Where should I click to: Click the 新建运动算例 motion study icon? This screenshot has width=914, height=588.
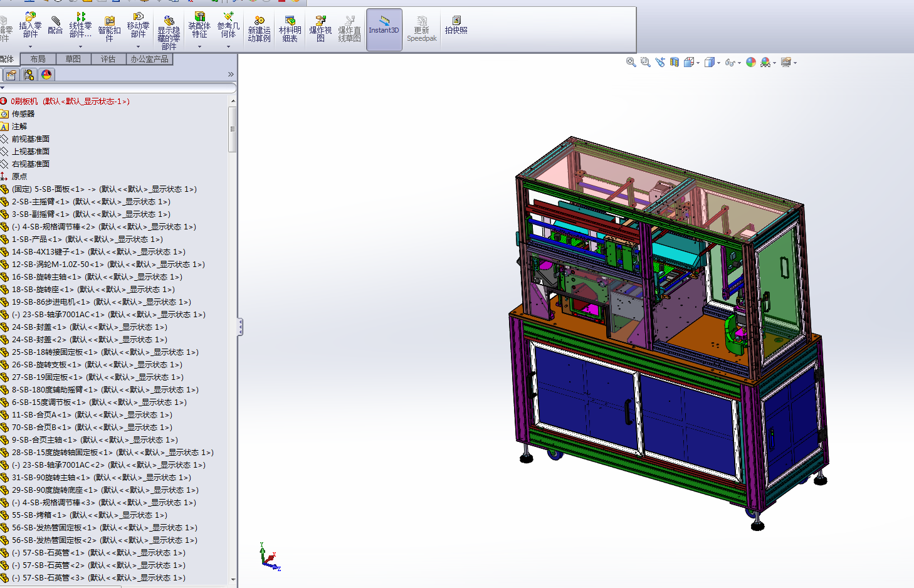pyautogui.click(x=259, y=29)
